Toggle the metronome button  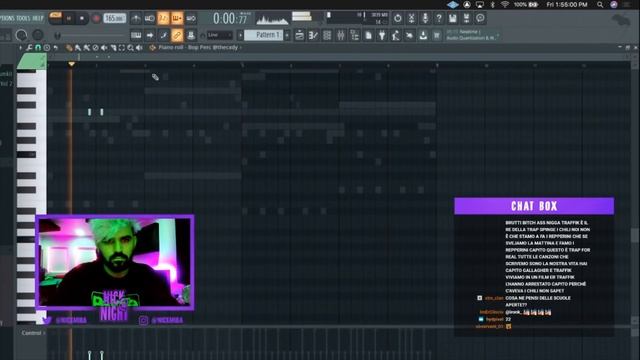coord(136,18)
